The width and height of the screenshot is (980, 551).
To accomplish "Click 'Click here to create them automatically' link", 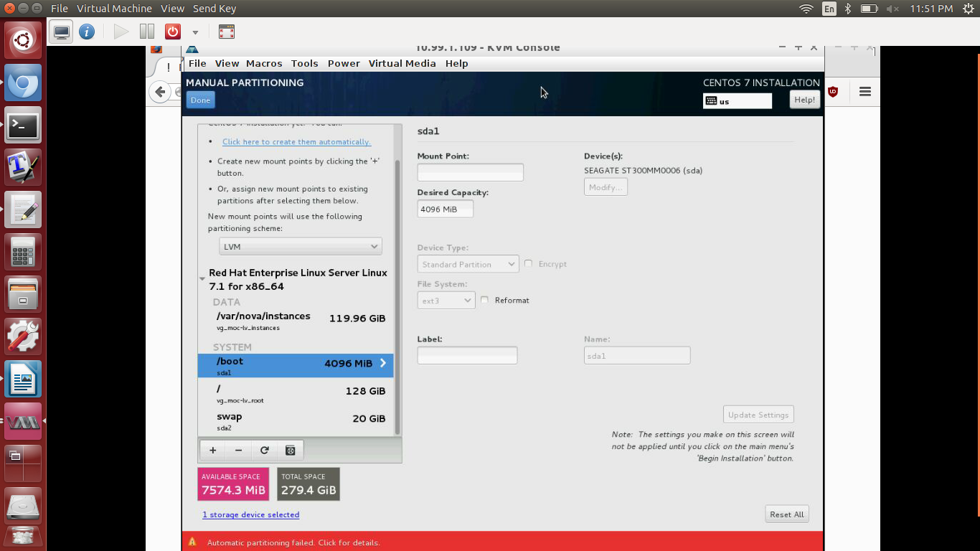I will click(x=296, y=142).
